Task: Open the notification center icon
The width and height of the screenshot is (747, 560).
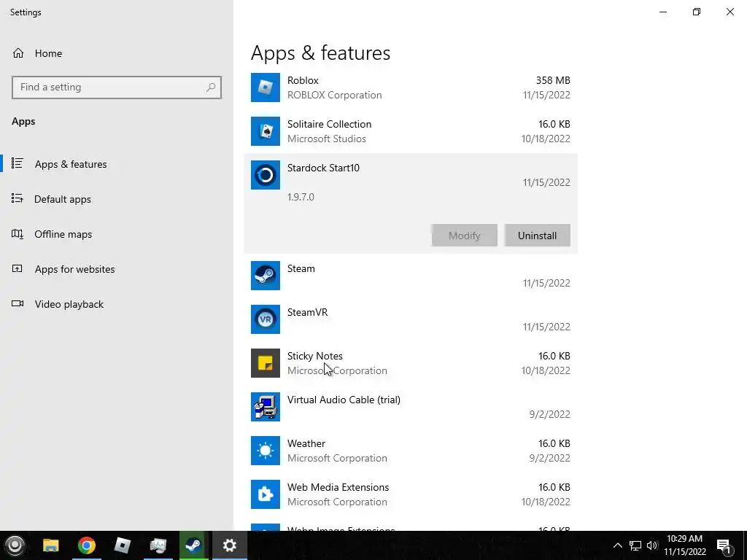Action: pos(724,546)
